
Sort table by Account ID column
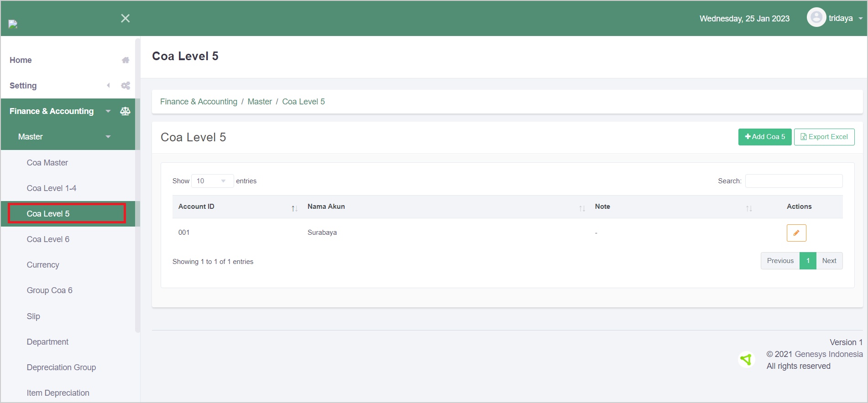(236, 207)
